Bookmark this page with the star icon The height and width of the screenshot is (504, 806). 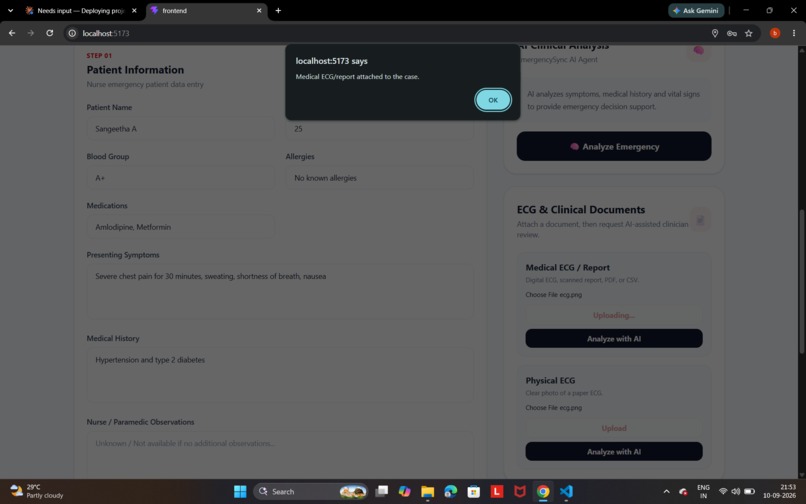pyautogui.click(x=748, y=33)
